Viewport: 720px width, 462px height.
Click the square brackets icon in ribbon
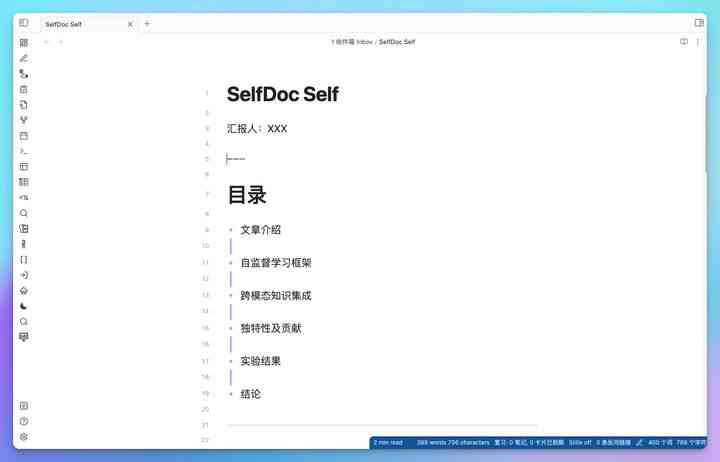click(x=24, y=260)
